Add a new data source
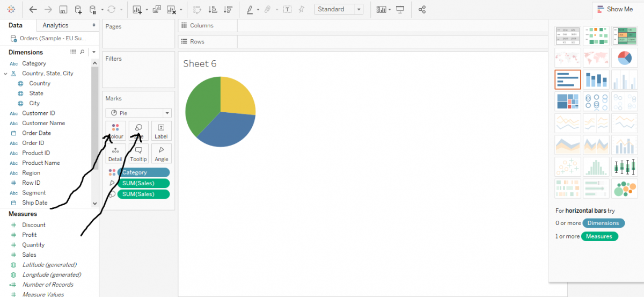Viewport: 644px width, 297px height. (x=78, y=10)
